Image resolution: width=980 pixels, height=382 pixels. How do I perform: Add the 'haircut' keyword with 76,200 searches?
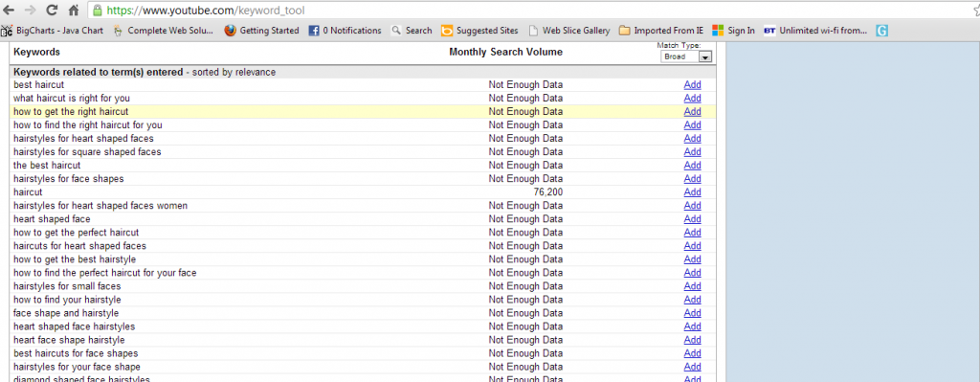pyautogui.click(x=693, y=191)
